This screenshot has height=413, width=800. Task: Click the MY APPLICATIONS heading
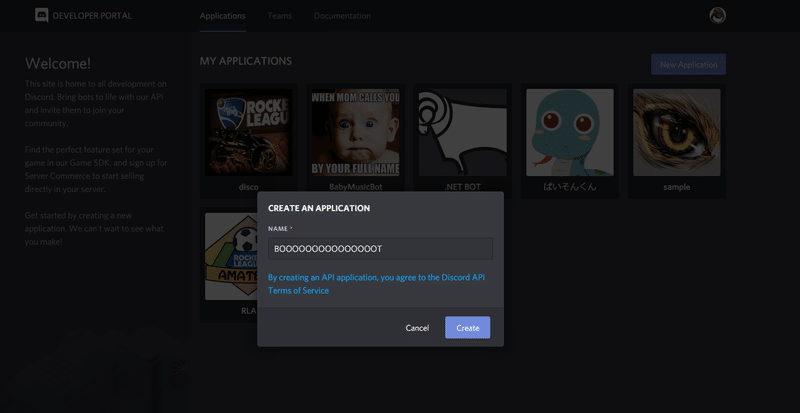(x=246, y=61)
